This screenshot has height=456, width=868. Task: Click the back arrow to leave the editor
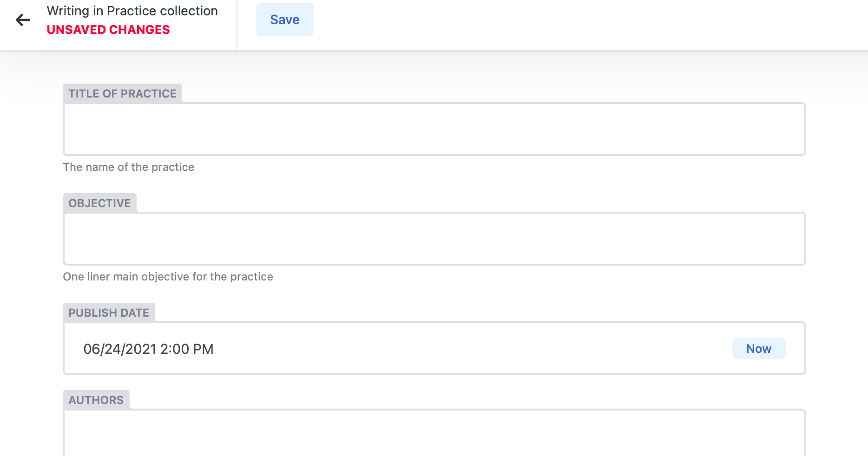tap(22, 20)
